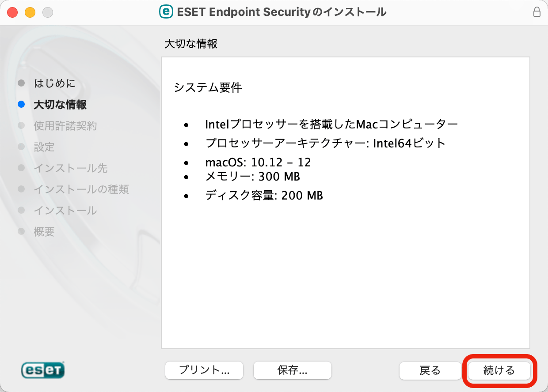Click the macOS 10.12 – 12 requirement line
The height and width of the screenshot is (392, 548).
258,162
